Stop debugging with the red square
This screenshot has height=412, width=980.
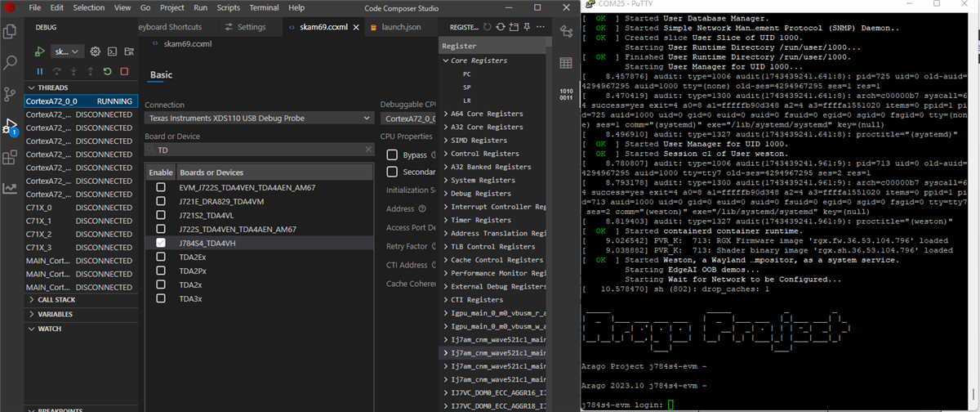(x=124, y=72)
